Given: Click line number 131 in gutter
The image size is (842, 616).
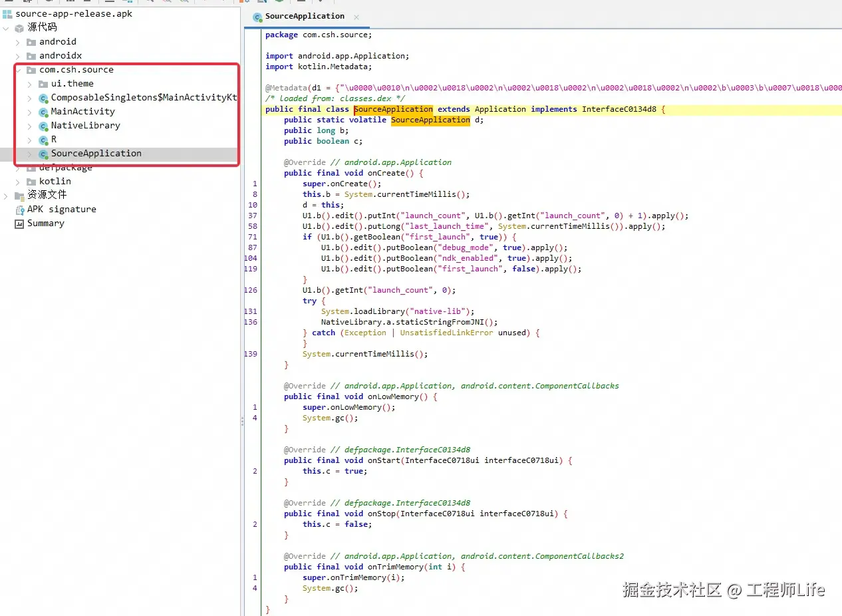Looking at the screenshot, I should coord(251,311).
